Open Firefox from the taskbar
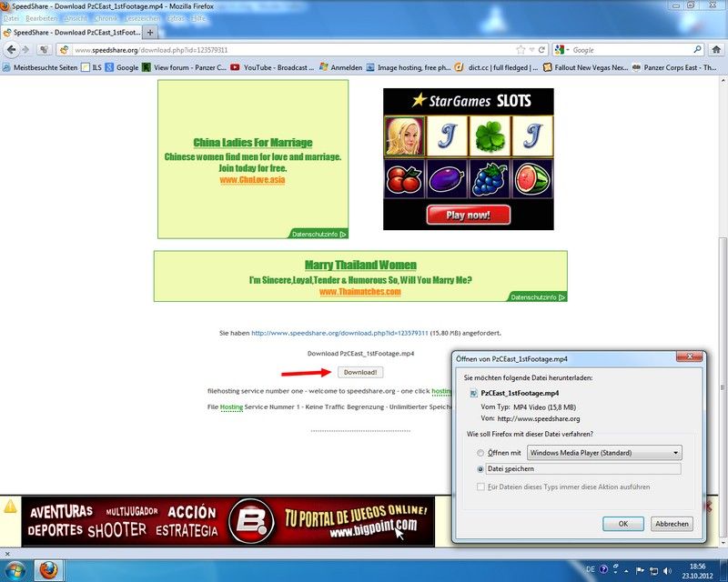Viewport: 728px width, 582px height. tap(48, 570)
